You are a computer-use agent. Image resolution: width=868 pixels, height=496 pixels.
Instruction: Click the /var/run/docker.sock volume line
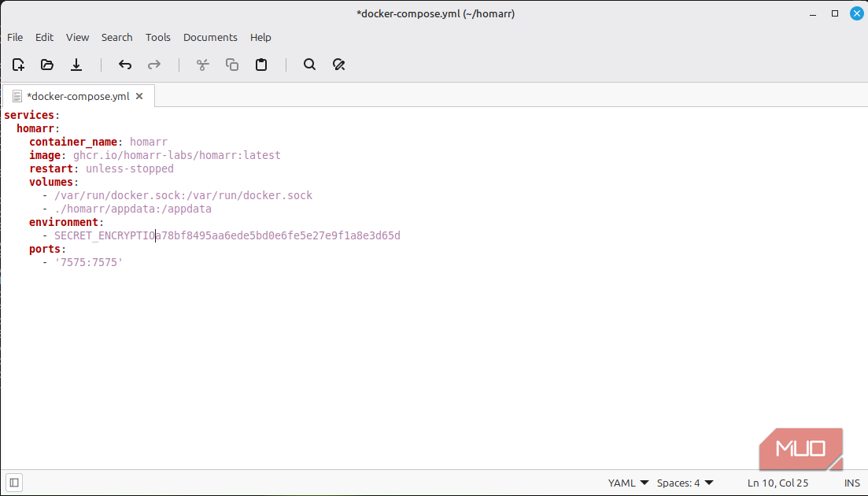[183, 195]
